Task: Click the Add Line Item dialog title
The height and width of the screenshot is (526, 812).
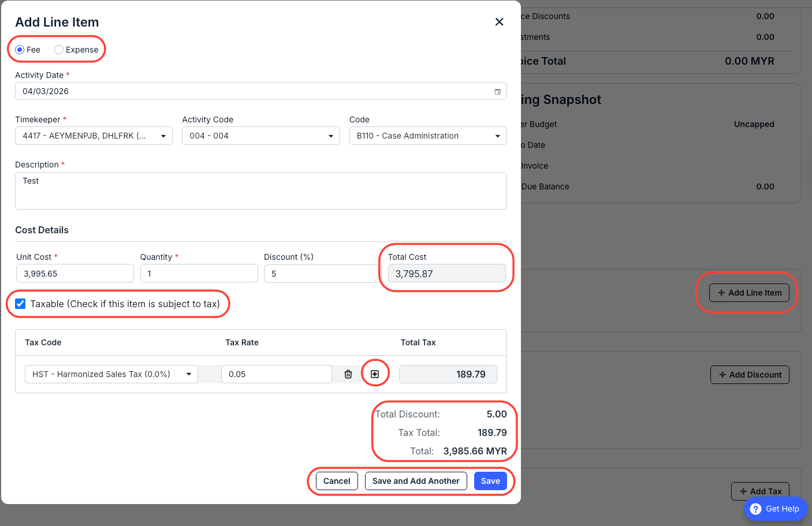Action: pyautogui.click(x=57, y=22)
